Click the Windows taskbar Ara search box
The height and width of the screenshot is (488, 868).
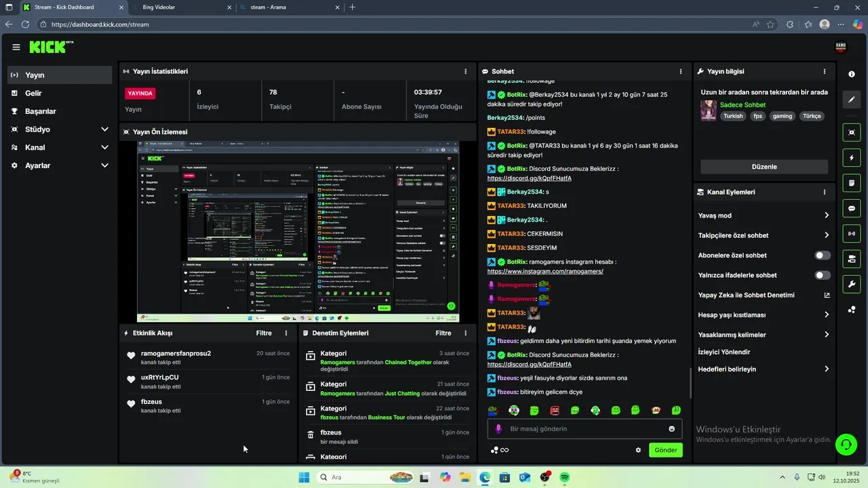click(x=366, y=478)
